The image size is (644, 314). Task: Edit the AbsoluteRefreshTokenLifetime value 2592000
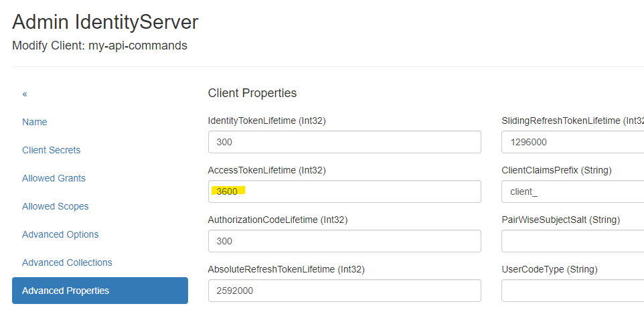click(x=344, y=291)
